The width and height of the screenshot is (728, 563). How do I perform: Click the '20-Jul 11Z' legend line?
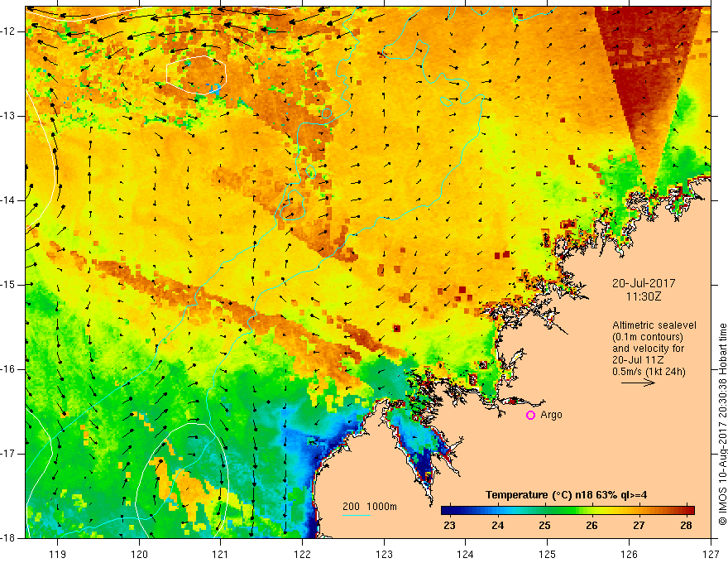pos(638,360)
